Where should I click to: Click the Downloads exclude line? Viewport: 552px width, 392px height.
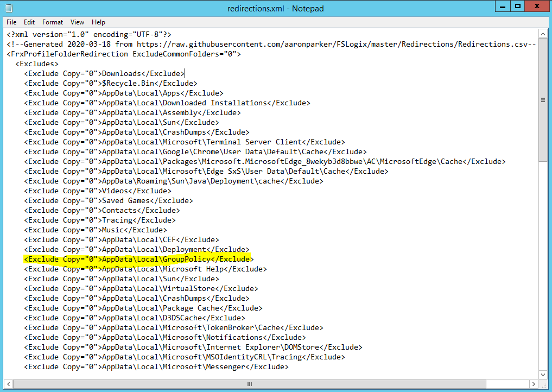point(104,74)
